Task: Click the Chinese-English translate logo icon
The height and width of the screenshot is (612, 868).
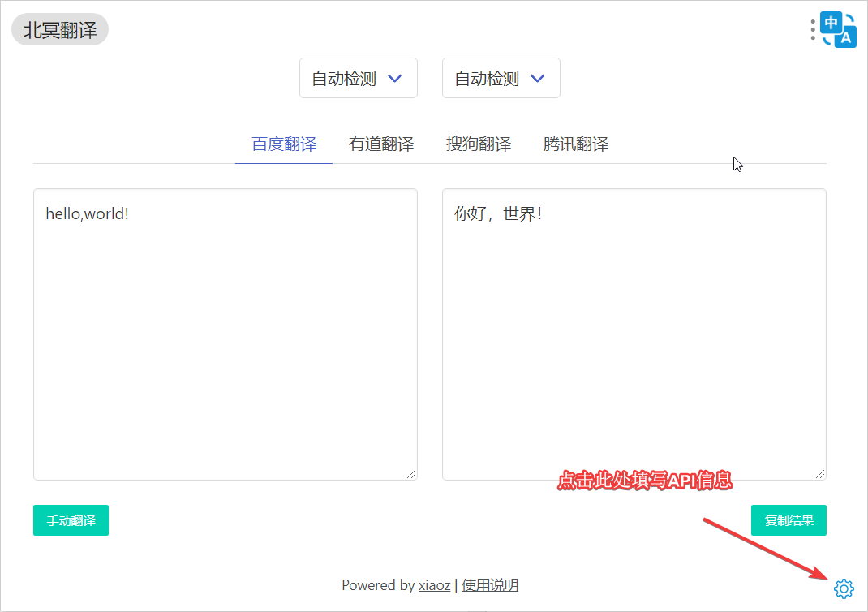Action: tap(839, 29)
